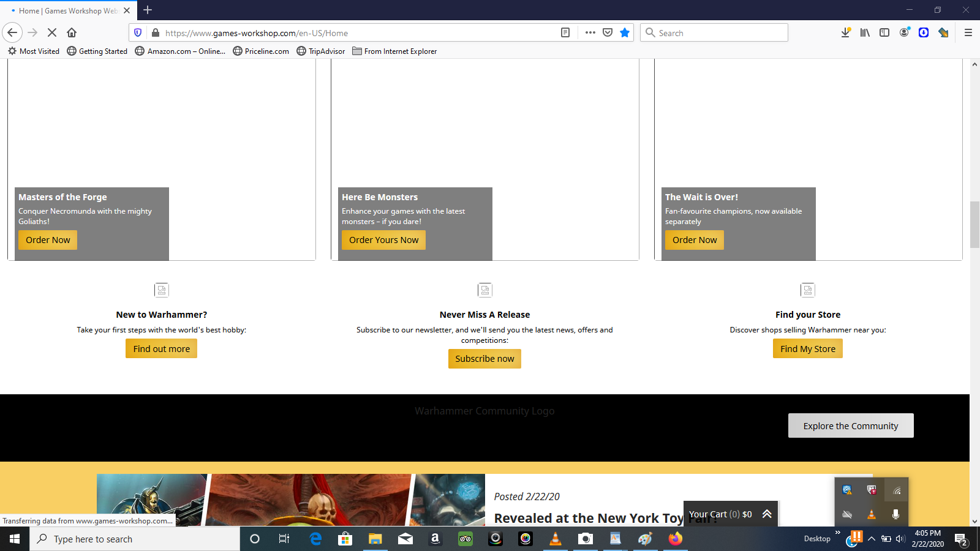This screenshot has height=551, width=980.
Task: Open Amazon.com bookmark
Action: pos(180,51)
